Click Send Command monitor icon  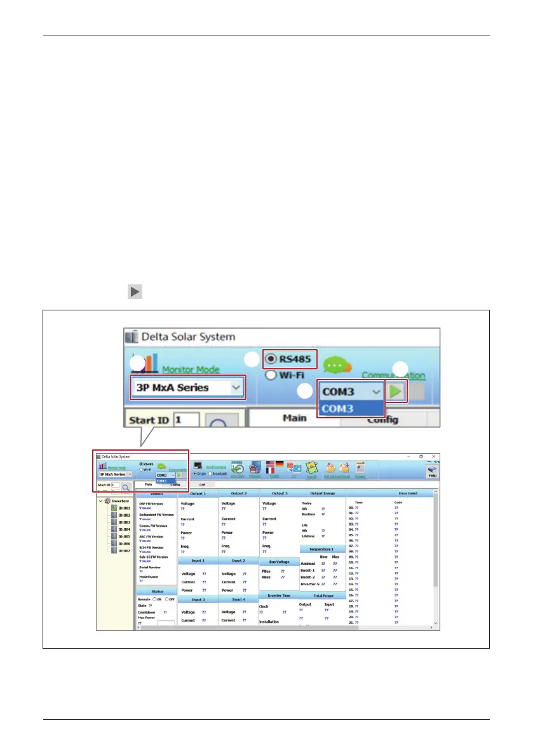tap(198, 466)
